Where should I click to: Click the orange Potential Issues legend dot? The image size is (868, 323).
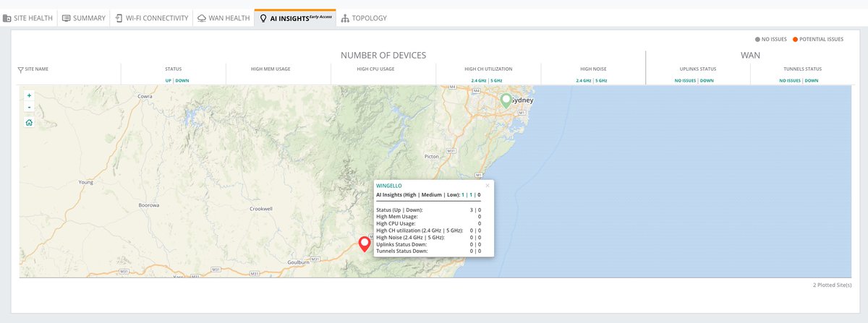pyautogui.click(x=795, y=39)
